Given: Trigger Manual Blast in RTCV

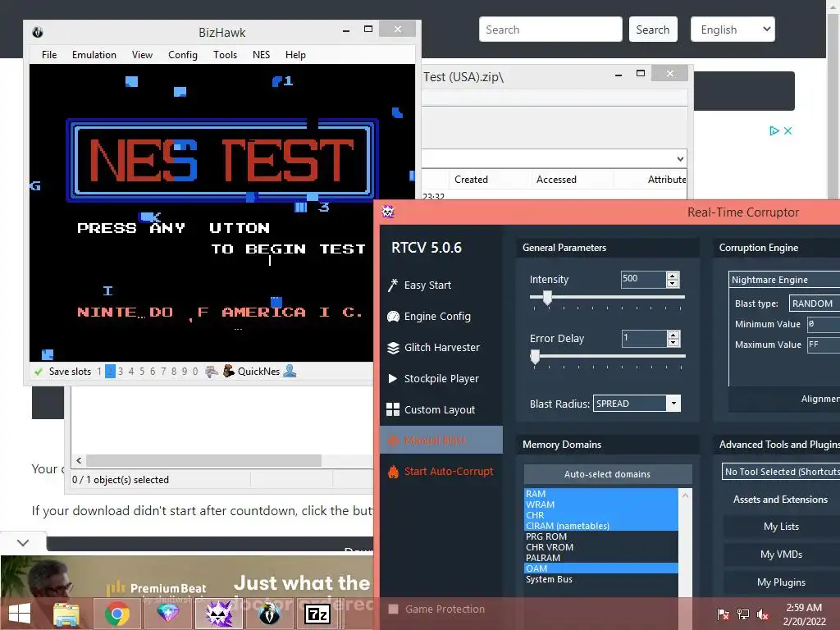Looking at the screenshot, I should [441, 440].
